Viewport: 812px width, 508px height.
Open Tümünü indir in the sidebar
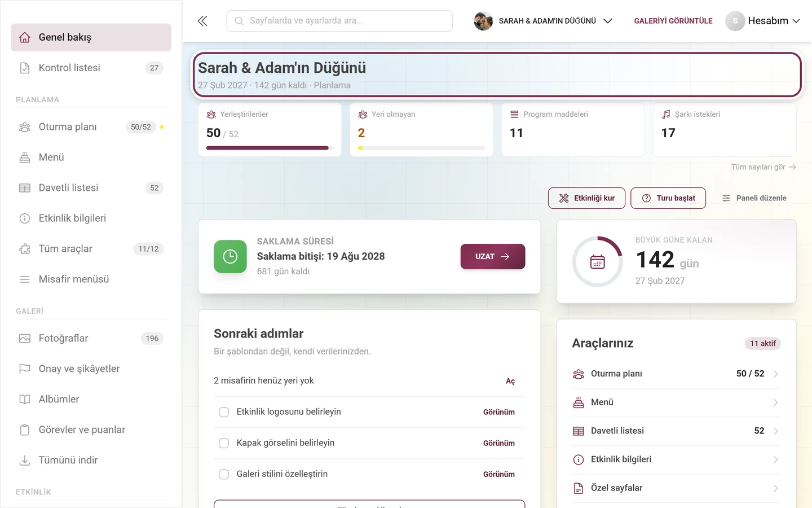(91, 461)
